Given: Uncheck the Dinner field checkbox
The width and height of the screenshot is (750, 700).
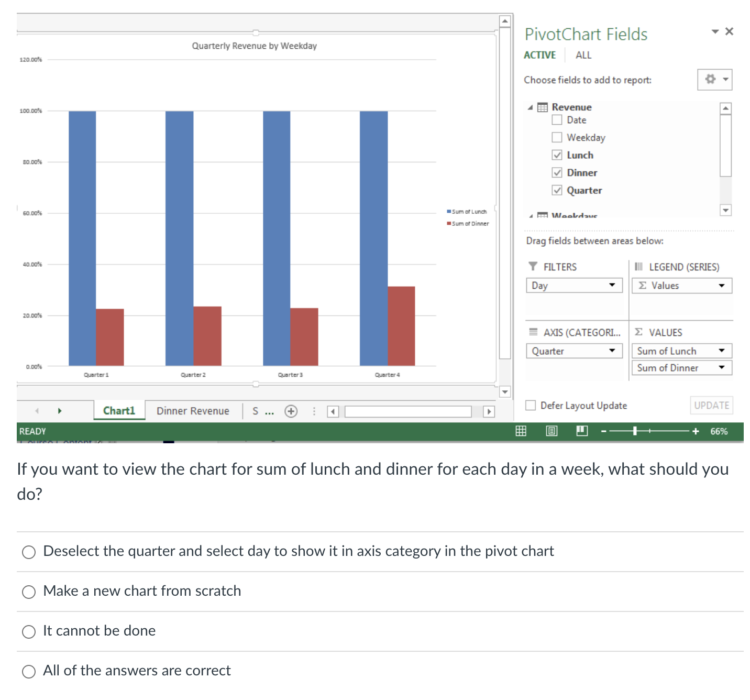Looking at the screenshot, I should pos(557,172).
